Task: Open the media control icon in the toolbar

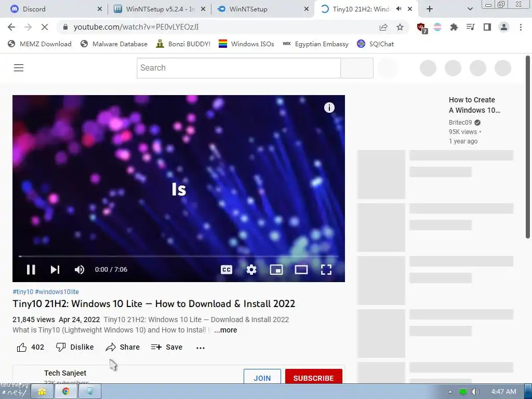Action: point(470,27)
